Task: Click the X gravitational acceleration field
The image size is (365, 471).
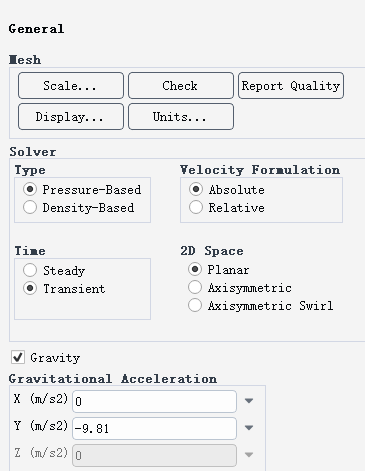Action: click(154, 401)
